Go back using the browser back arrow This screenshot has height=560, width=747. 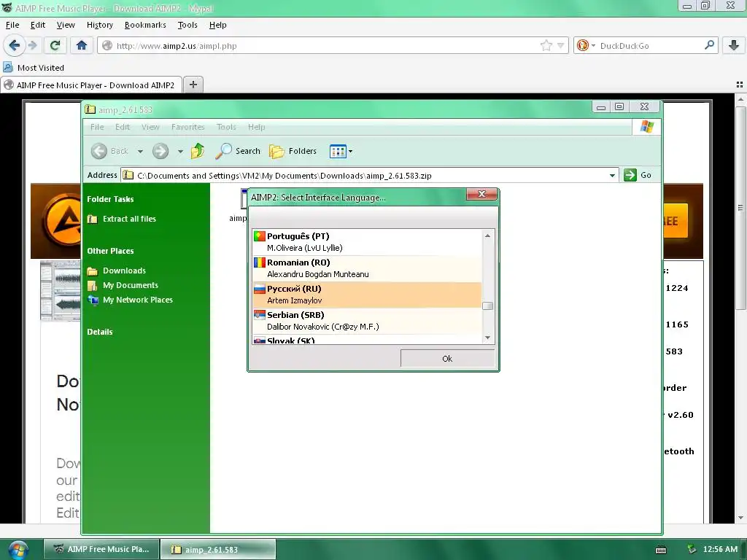pos(14,45)
